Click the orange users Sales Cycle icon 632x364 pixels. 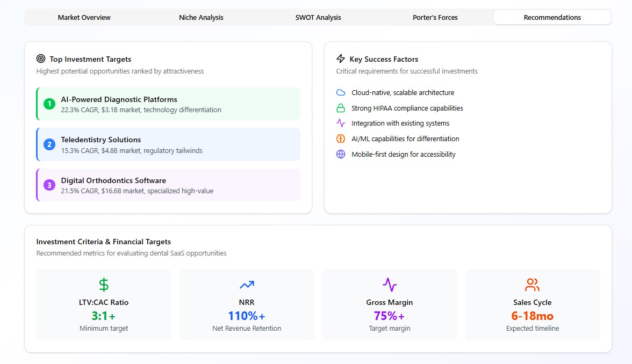tap(533, 285)
